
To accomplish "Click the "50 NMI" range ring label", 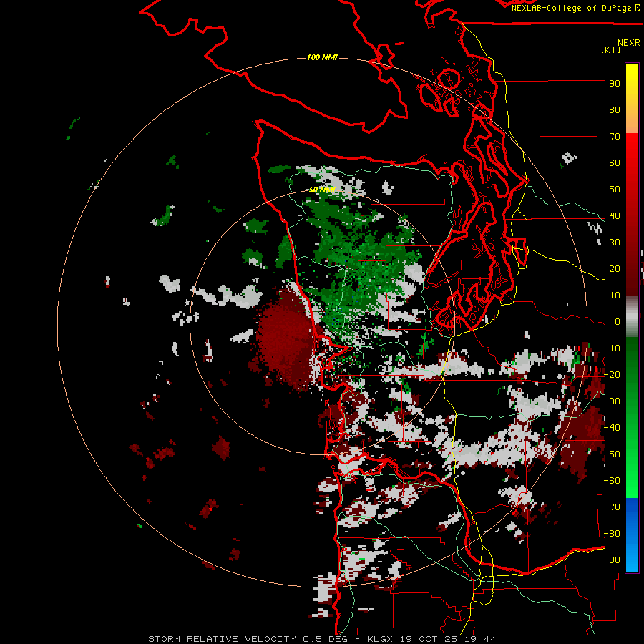I will pos(322,190).
